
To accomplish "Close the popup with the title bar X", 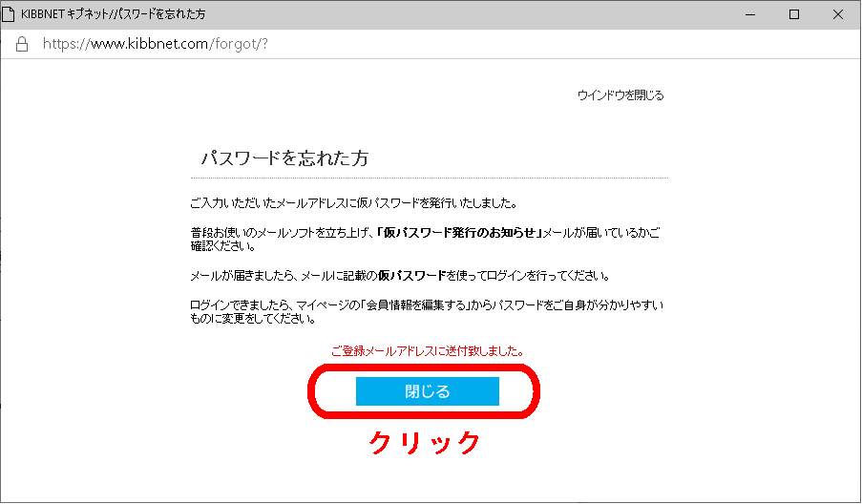I will pos(838,15).
